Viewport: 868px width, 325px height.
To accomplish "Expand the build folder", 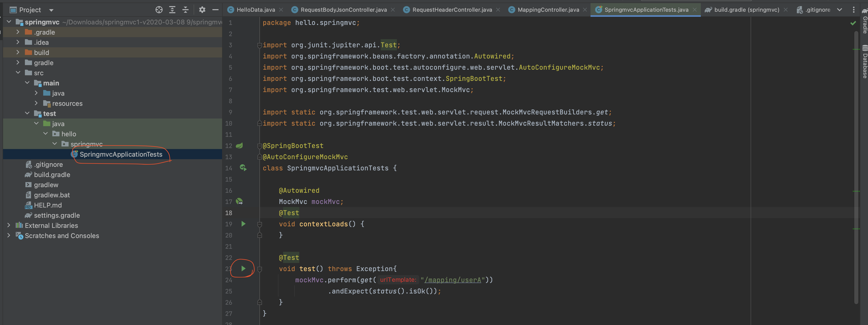I will (18, 52).
